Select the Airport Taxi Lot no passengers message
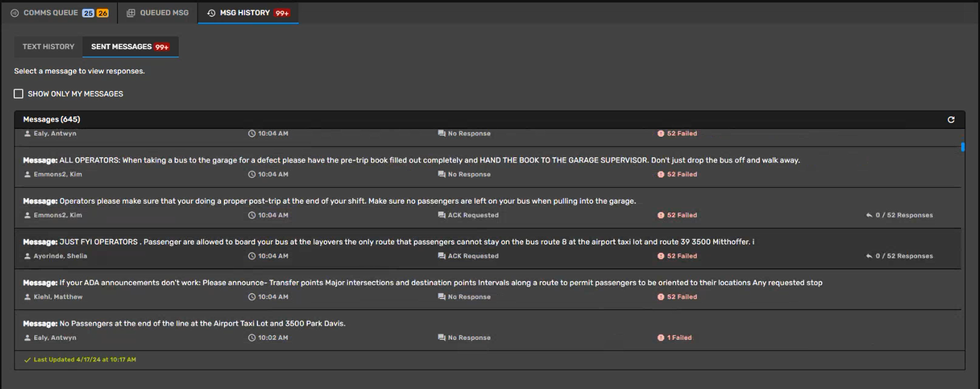The height and width of the screenshot is (389, 980). (202, 323)
